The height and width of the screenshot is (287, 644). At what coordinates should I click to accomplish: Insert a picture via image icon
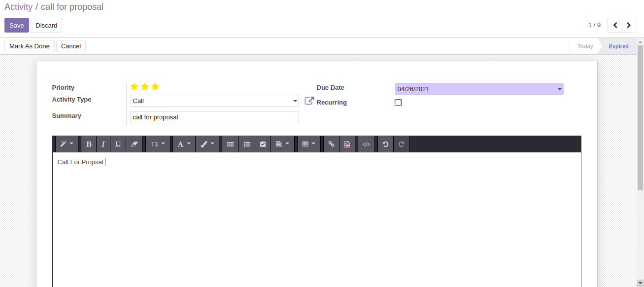click(x=347, y=144)
